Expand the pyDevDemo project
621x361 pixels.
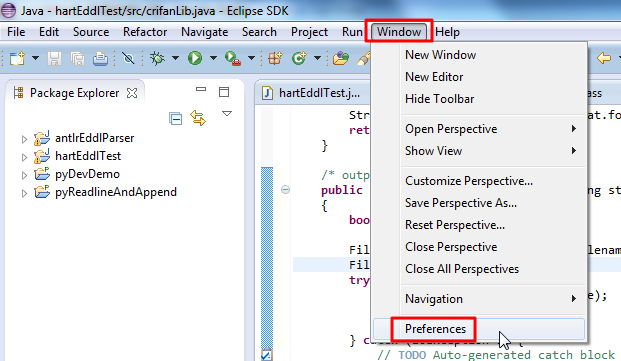click(x=25, y=175)
